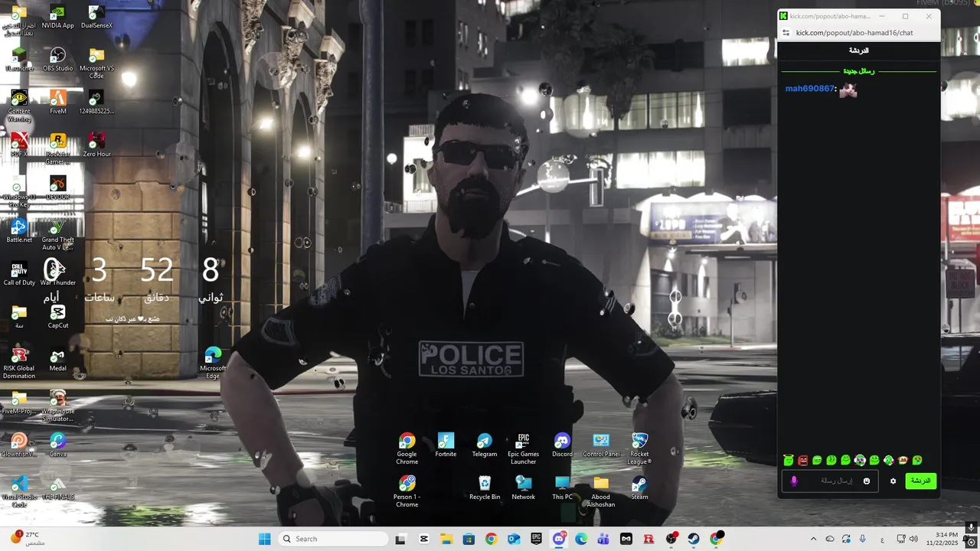
Task: Open the Microsoft VS Code folder
Action: pyautogui.click(x=96, y=64)
